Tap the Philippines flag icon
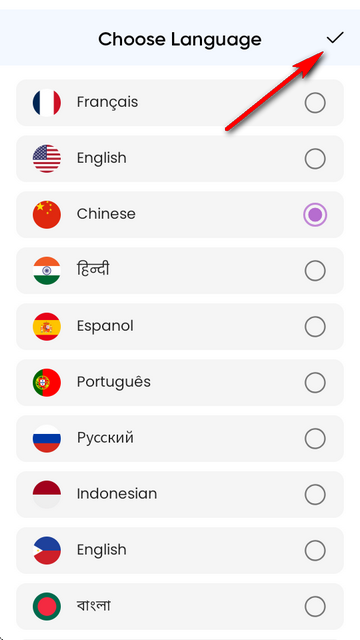The height and width of the screenshot is (640, 360). tap(47, 550)
